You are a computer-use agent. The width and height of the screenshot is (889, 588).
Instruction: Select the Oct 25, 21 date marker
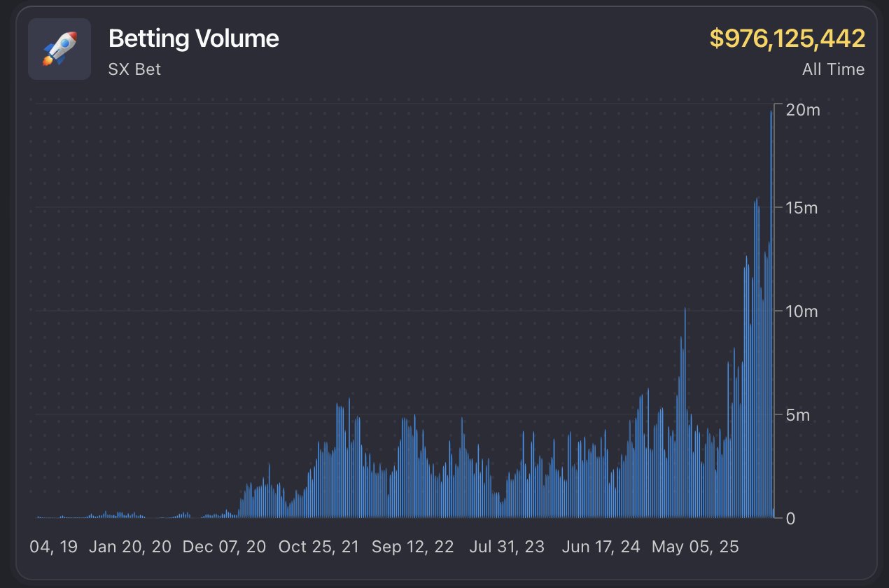[318, 547]
